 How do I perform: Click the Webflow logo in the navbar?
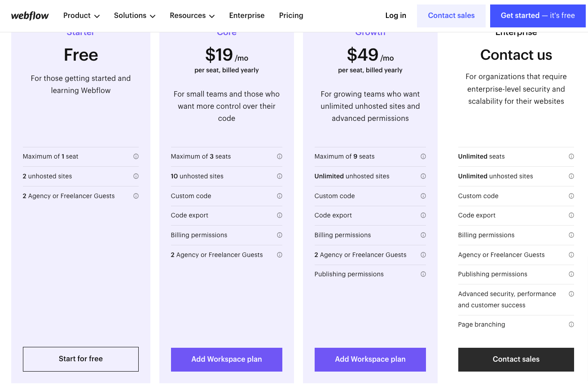pos(30,15)
